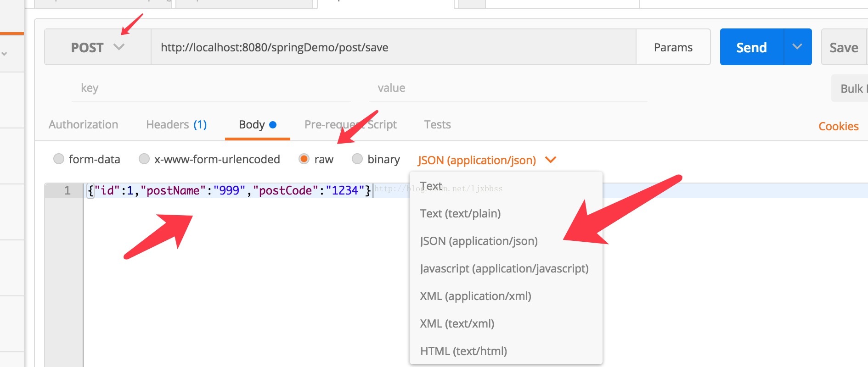868x367 pixels.
Task: Click the key parameter field
Action: pyautogui.click(x=211, y=88)
